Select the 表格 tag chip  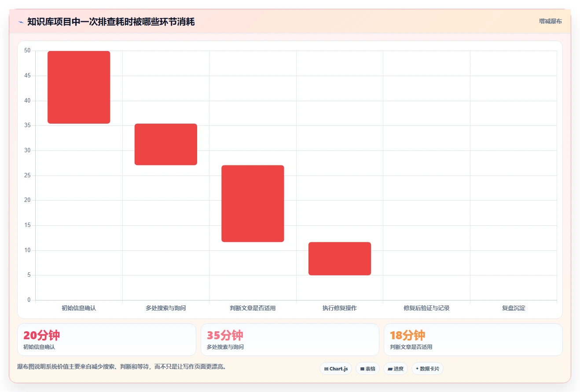point(367,369)
